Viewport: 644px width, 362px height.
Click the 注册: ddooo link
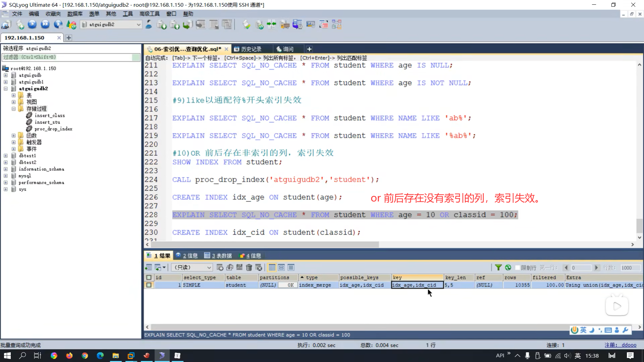(621, 345)
